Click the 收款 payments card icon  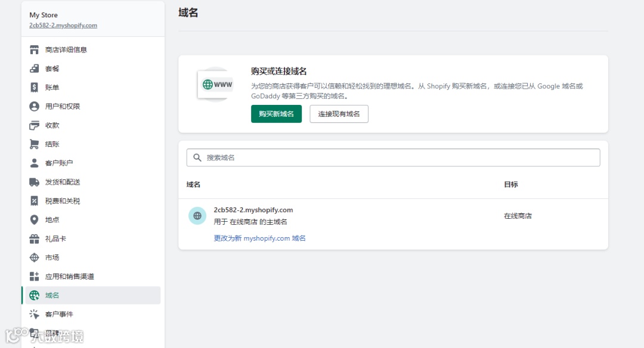[x=35, y=125]
